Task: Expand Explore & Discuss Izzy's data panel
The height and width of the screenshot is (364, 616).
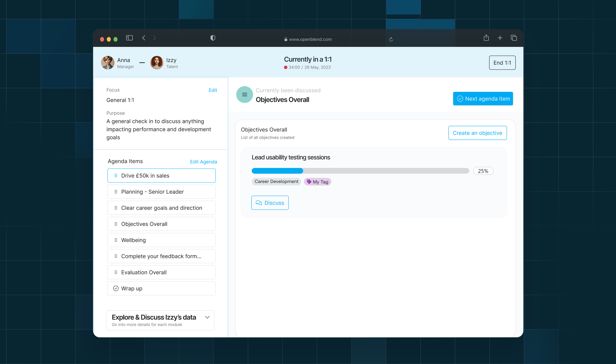Action: 207,317
